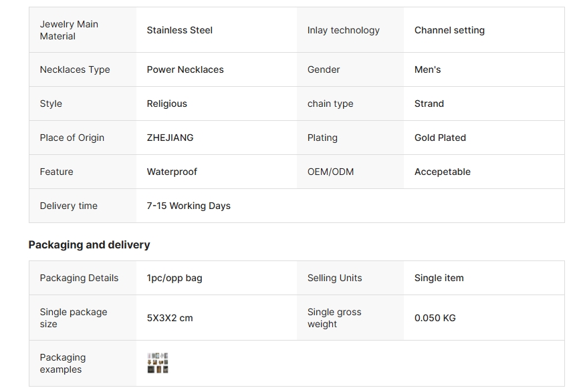Click the 1pc/opp bag packaging value
This screenshot has height=392, width=571.
point(175,278)
